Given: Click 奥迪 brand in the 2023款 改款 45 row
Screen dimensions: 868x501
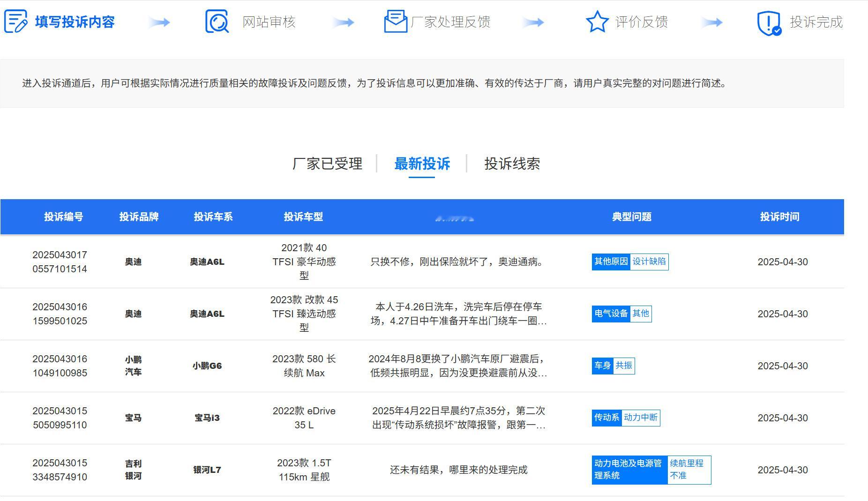Looking at the screenshot, I should click(x=134, y=314).
